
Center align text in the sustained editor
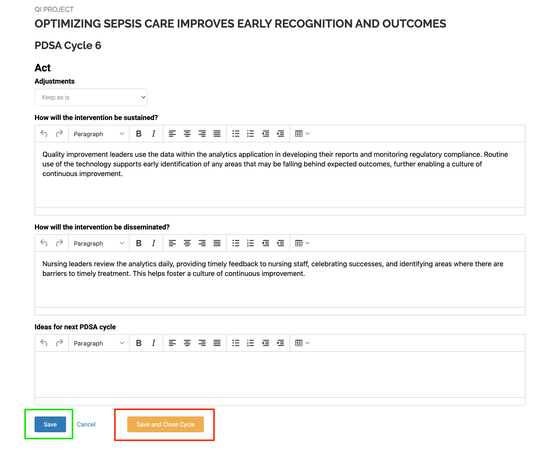coord(187,134)
